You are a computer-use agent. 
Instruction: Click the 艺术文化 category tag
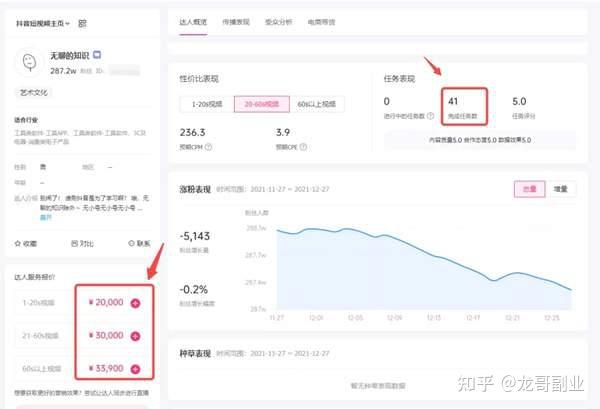pyautogui.click(x=34, y=93)
